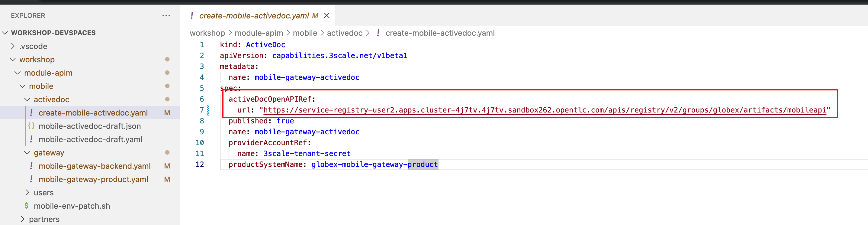Click the YAML icon in the breadcrumb
868x225 pixels.
pos(378,32)
